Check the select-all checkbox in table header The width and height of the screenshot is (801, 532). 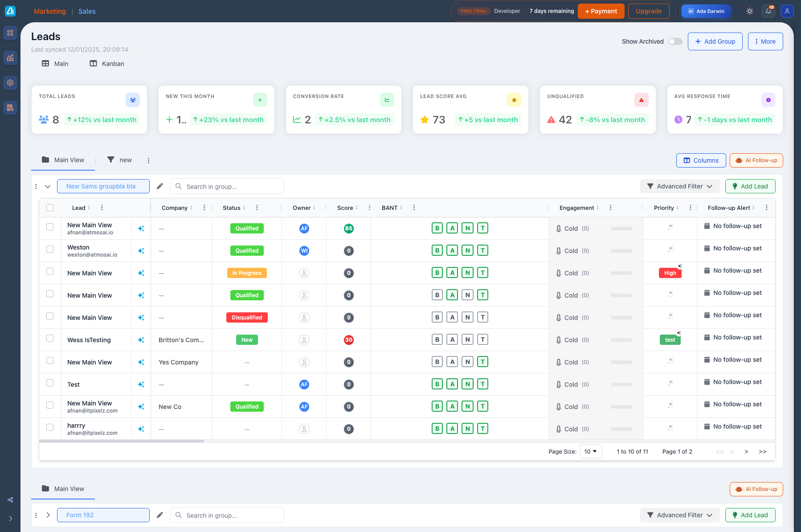50,208
